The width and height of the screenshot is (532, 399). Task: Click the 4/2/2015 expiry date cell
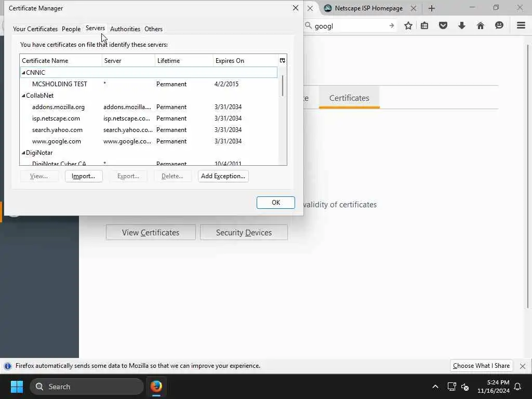(227, 84)
